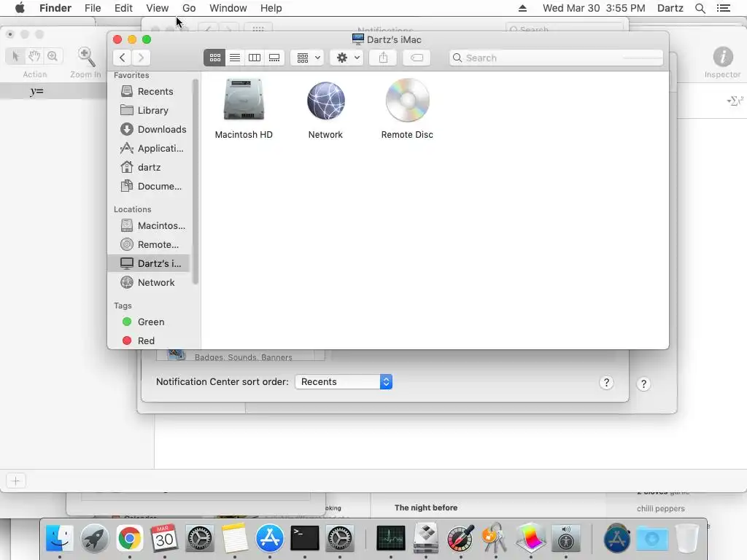Go forward in Finder window
This screenshot has height=560, width=747.
[141, 58]
